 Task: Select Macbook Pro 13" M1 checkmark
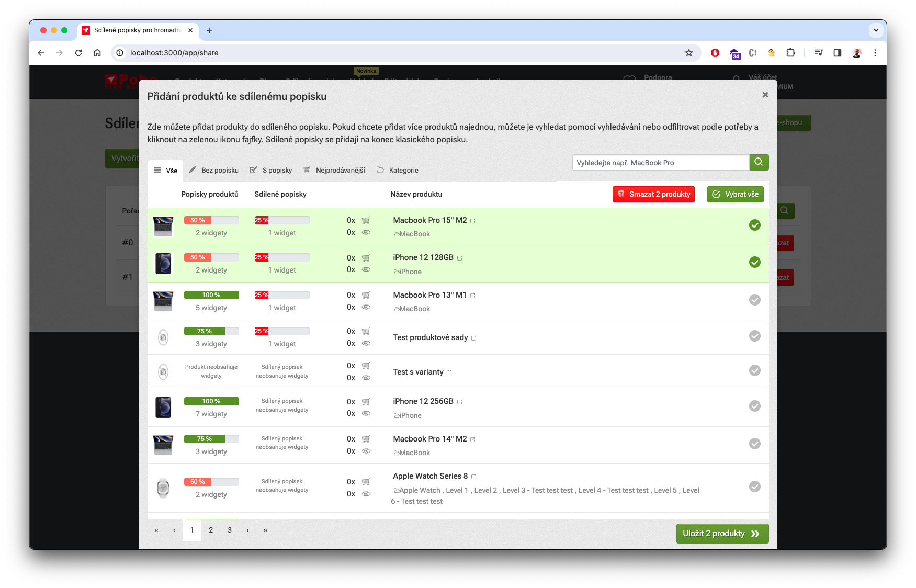click(755, 300)
